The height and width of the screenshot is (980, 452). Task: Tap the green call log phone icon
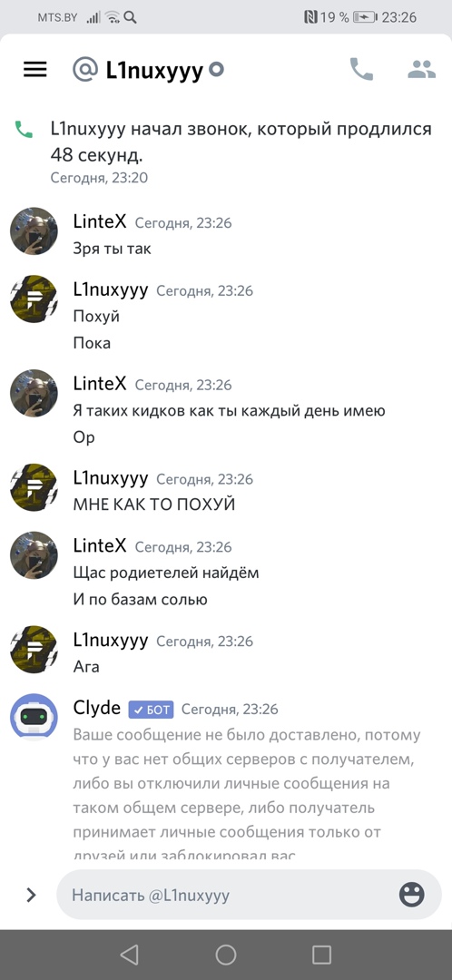coord(24,130)
